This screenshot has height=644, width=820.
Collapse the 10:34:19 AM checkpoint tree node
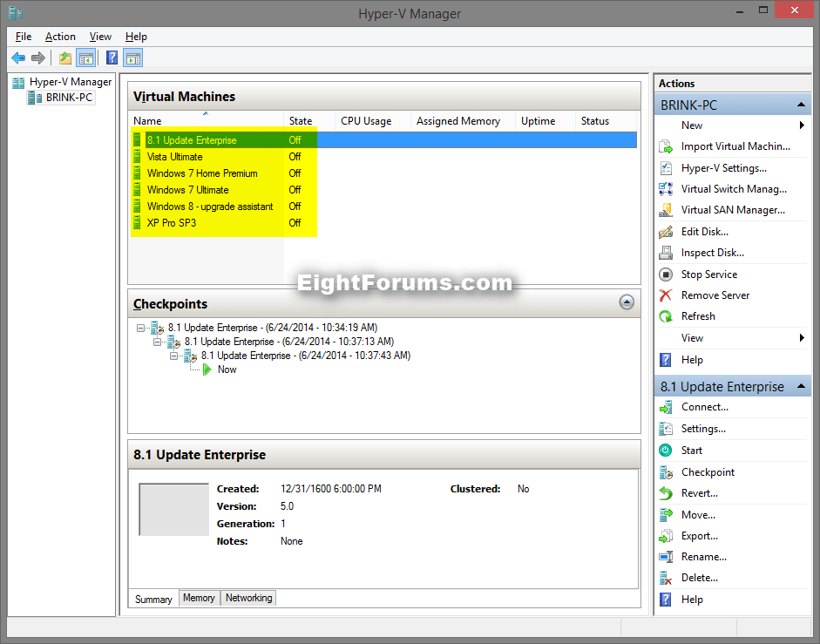[140, 328]
